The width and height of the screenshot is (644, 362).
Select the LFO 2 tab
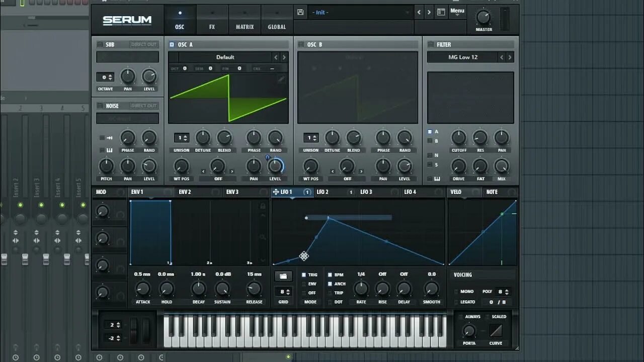pyautogui.click(x=335, y=192)
